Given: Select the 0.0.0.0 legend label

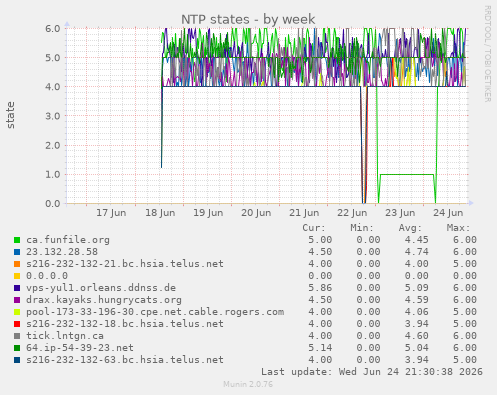Looking at the screenshot, I should [x=47, y=276].
